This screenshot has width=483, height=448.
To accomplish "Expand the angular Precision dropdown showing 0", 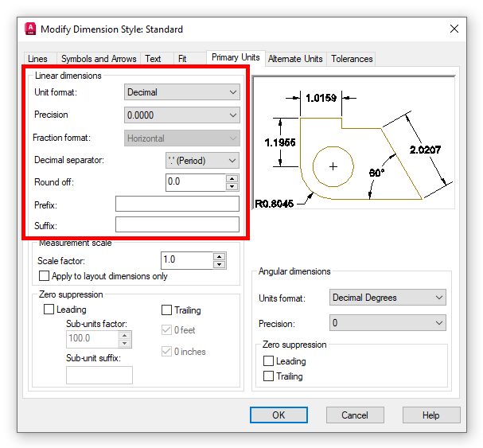I will click(x=388, y=322).
